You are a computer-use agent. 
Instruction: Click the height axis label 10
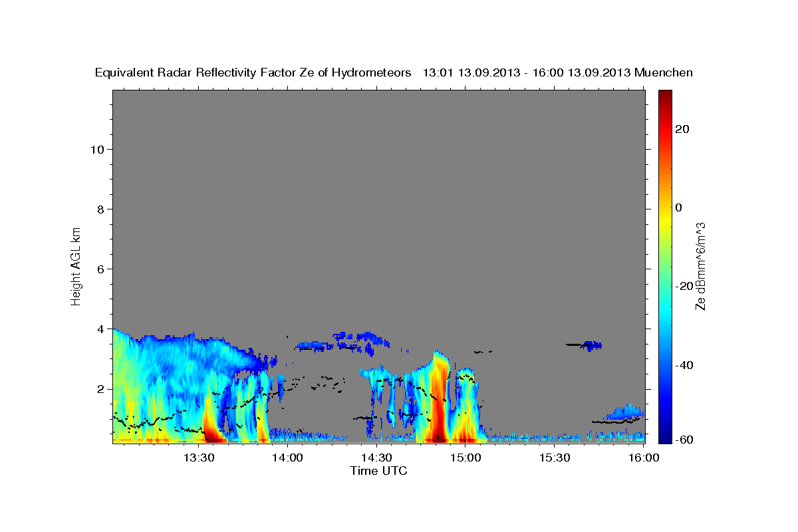tap(97, 149)
